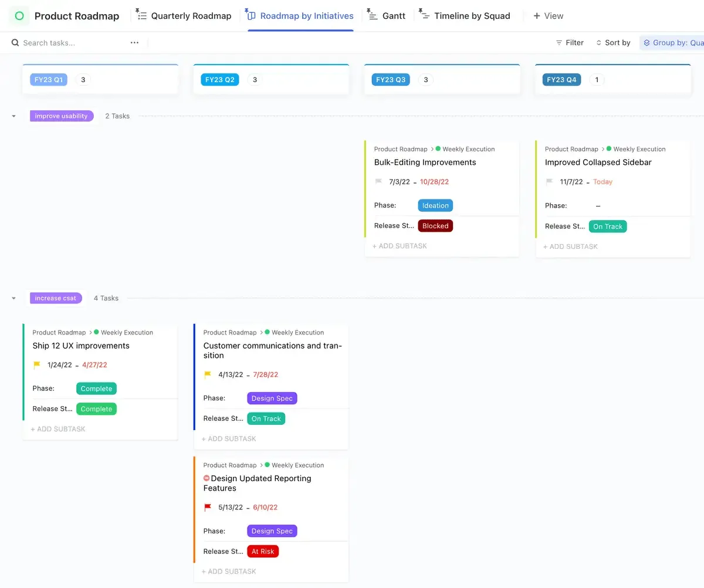Set priority flag on Improved Collapsed Sidebar
The image size is (704, 588).
pos(549,182)
